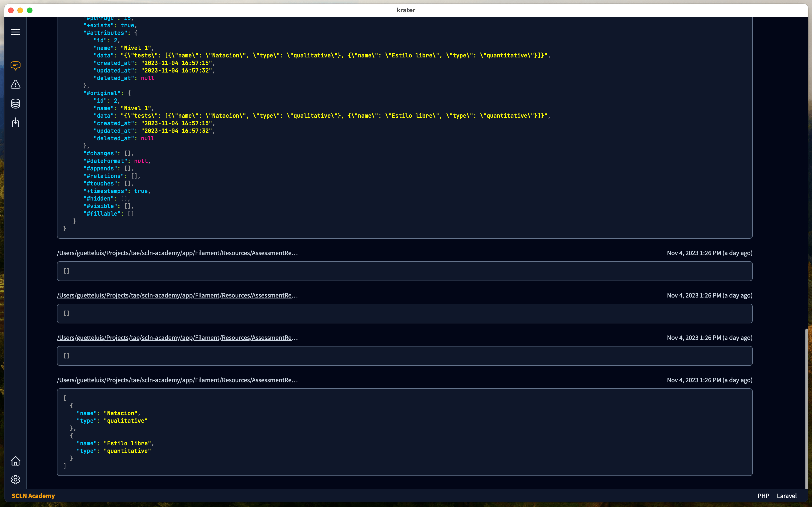This screenshot has height=507, width=812.
Task: Click the "#changes" key line
Action: (x=108, y=153)
